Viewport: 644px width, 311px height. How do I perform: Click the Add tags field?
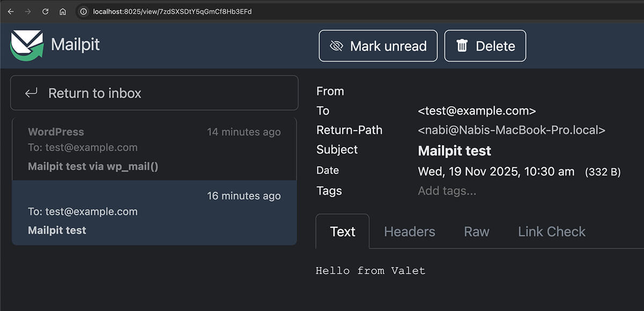447,190
